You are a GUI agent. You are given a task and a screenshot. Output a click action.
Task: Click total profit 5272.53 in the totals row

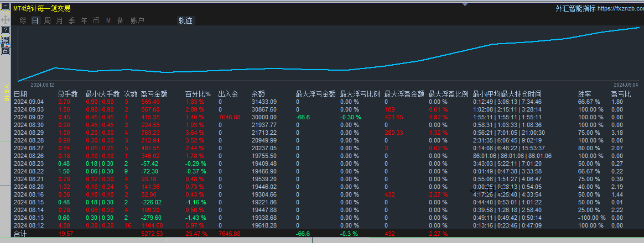click(152, 234)
